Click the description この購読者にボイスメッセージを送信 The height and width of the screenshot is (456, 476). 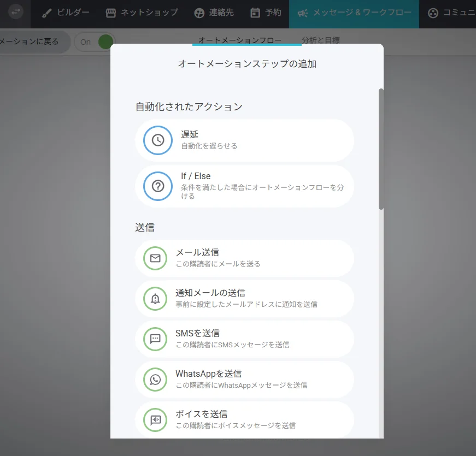point(236,425)
